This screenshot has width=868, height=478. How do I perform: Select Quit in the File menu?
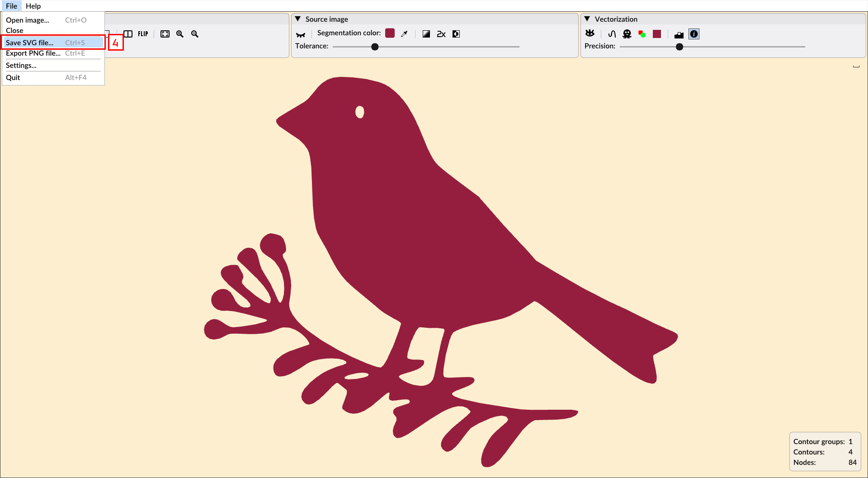(53, 77)
